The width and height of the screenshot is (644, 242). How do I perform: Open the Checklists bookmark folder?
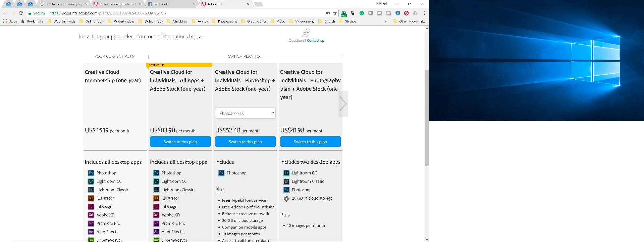(x=177, y=21)
